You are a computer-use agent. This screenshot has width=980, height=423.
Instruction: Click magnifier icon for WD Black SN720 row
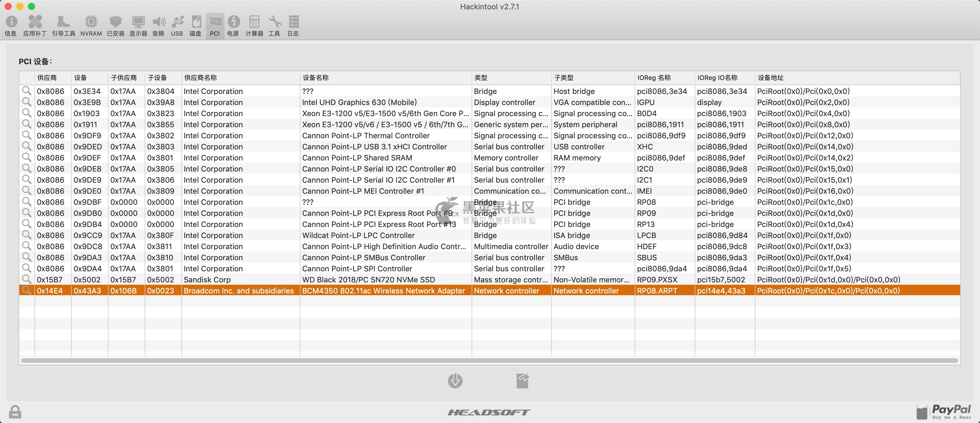pos(27,279)
